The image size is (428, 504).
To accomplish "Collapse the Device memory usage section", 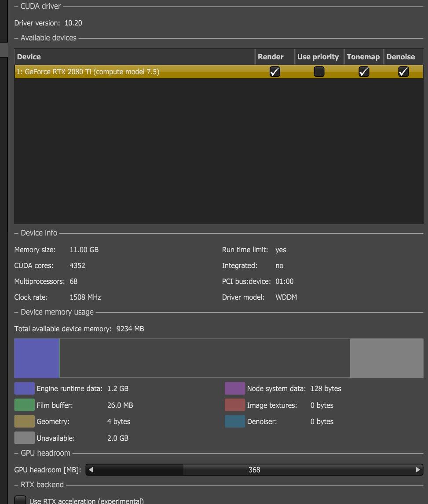I will click(16, 312).
